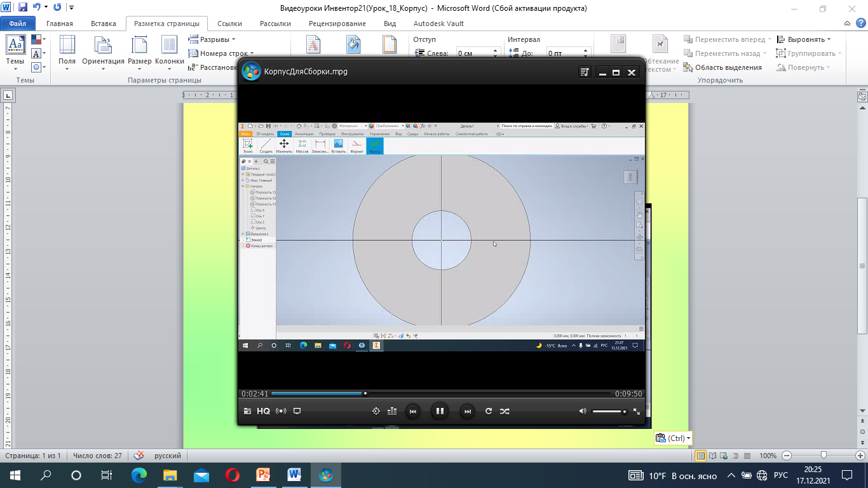Image resolution: width=868 pixels, height=488 pixels.
Task: Click the video seek progress bar
Action: pos(441,393)
